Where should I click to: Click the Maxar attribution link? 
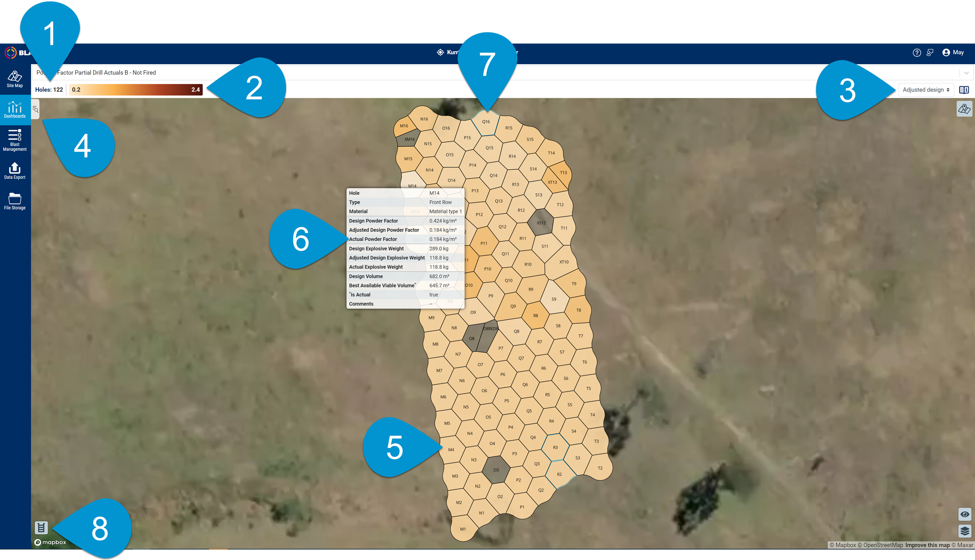pyautogui.click(x=962, y=545)
